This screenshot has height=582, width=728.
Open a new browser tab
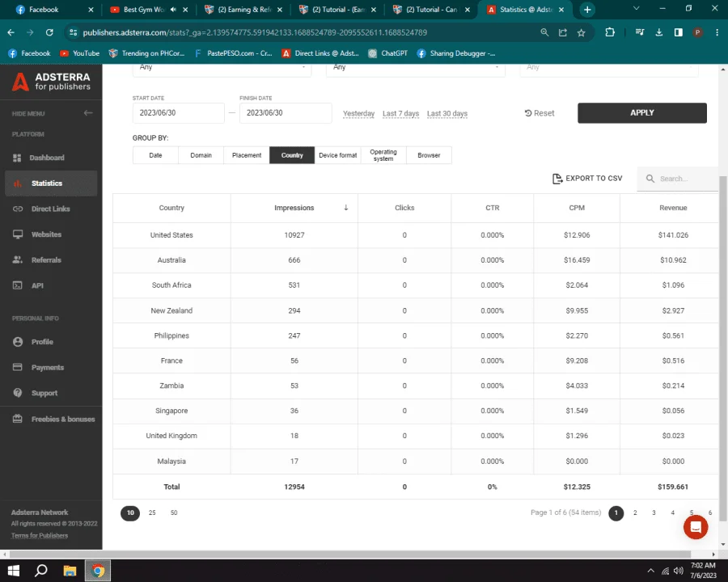pos(587,9)
